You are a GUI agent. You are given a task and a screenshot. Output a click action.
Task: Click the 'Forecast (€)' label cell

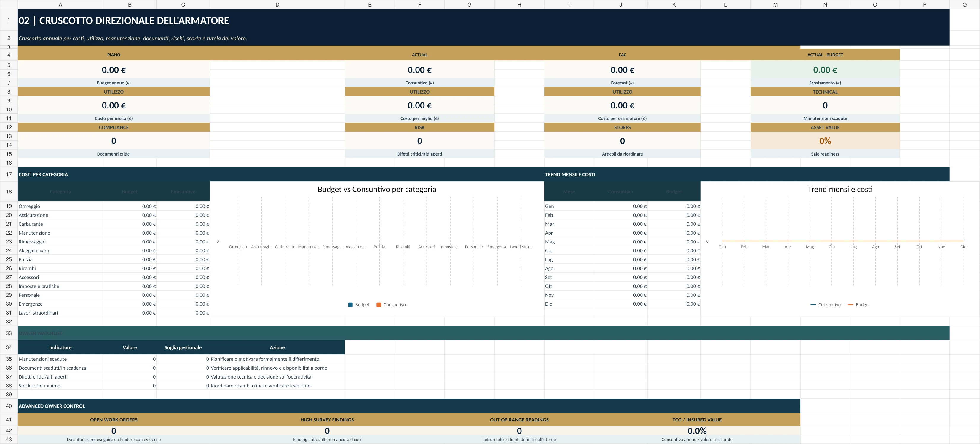(622, 83)
